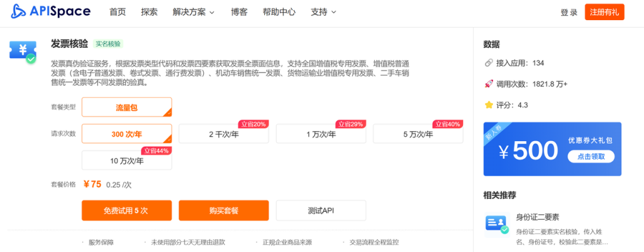644x252 pixels.
Task: Click the APISpace logo
Action: coord(50,11)
